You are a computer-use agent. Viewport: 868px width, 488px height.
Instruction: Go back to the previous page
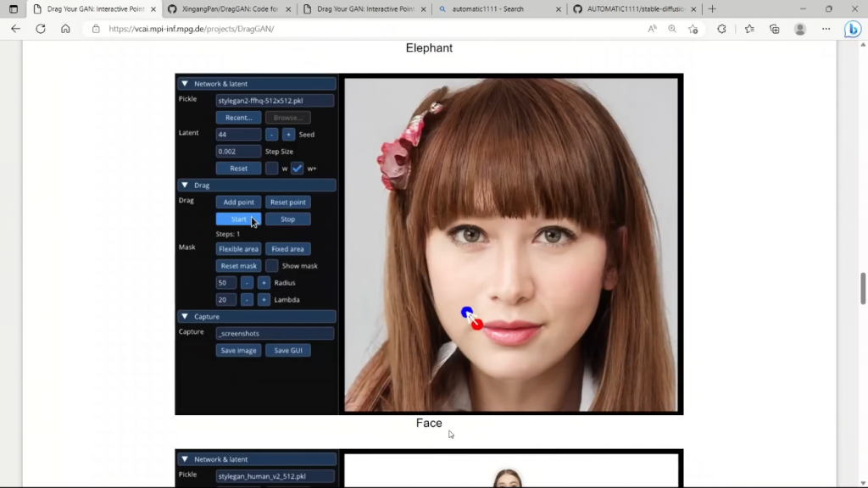pos(15,29)
